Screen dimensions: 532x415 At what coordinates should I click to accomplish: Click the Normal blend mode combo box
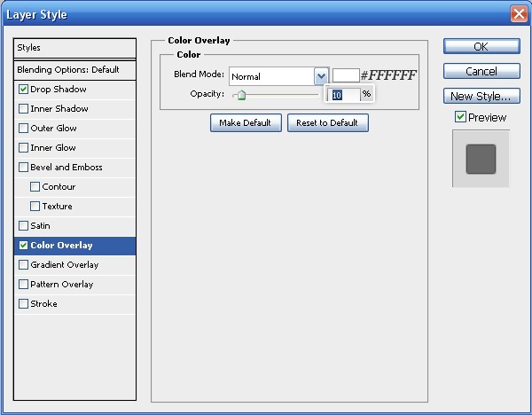271,76
